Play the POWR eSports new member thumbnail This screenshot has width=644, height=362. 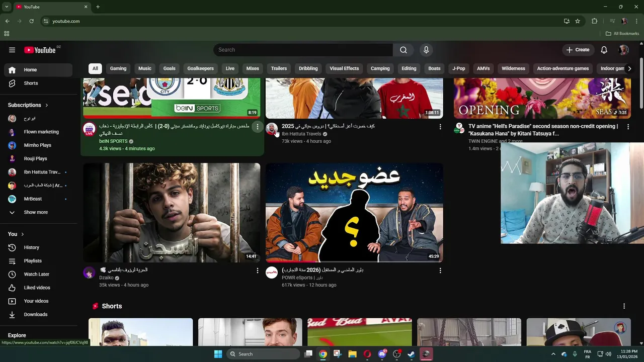[x=354, y=213]
